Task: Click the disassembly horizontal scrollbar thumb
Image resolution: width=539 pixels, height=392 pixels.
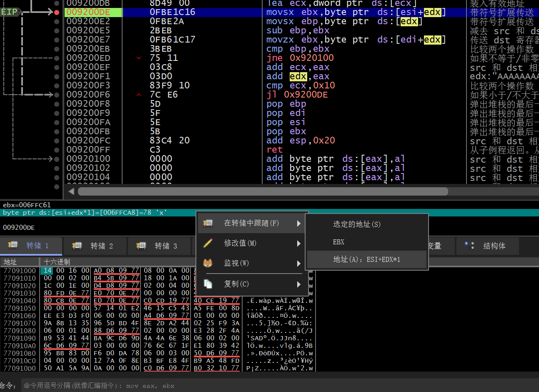Action: (263, 191)
